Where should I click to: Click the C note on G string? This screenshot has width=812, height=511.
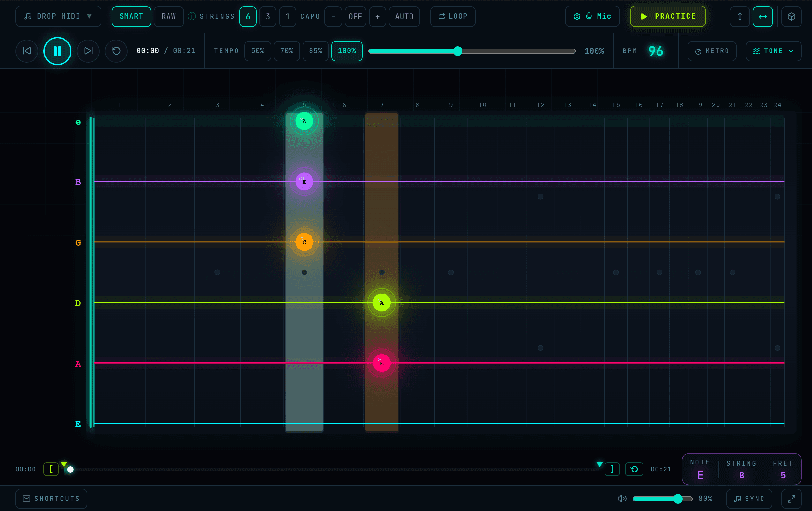point(304,242)
